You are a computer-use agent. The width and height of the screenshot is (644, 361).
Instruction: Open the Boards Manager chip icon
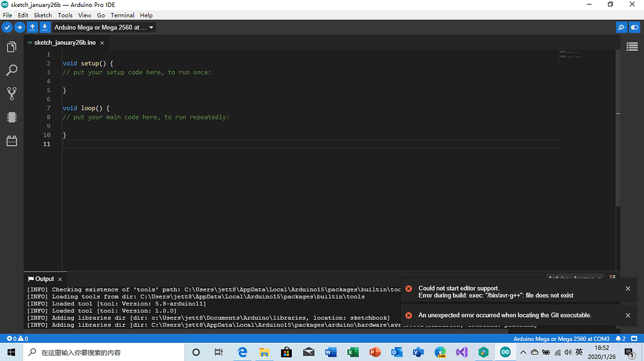pyautogui.click(x=11, y=117)
